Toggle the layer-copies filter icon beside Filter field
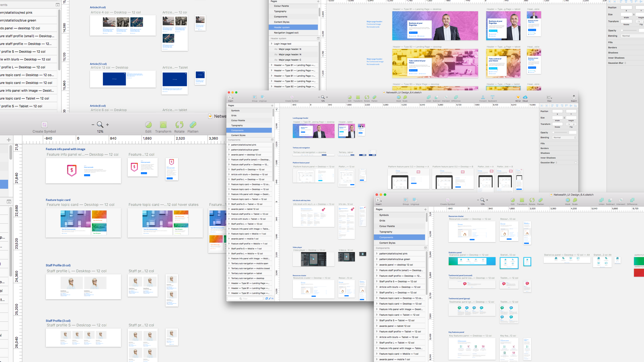Image resolution: width=644 pixels, height=362 pixels. pos(266,298)
